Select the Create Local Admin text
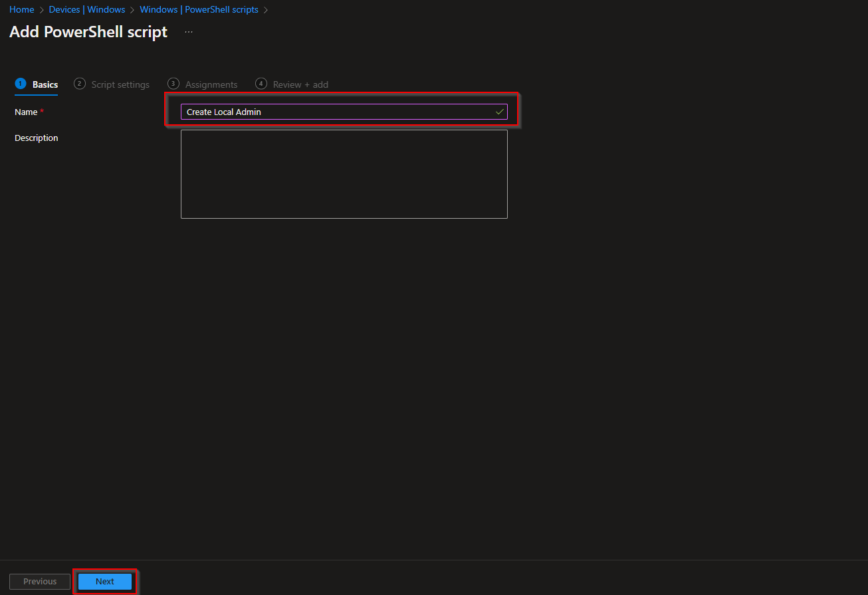Screen dimensions: 868x595 click(x=223, y=112)
